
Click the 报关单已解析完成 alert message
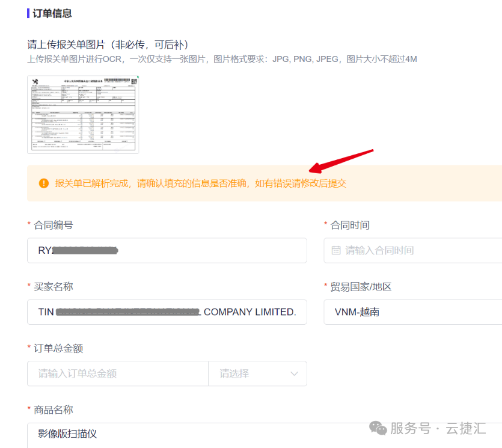[x=200, y=183]
